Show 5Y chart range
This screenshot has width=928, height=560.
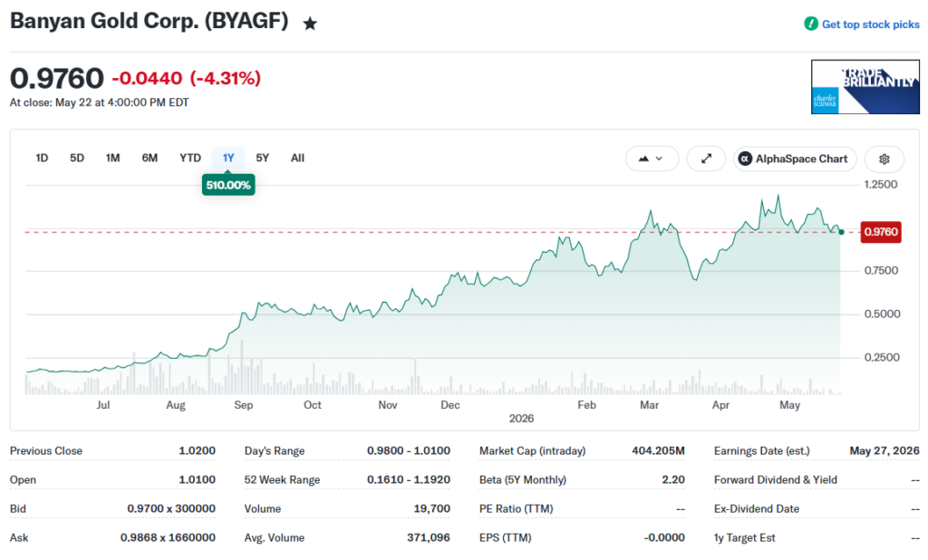pos(262,158)
